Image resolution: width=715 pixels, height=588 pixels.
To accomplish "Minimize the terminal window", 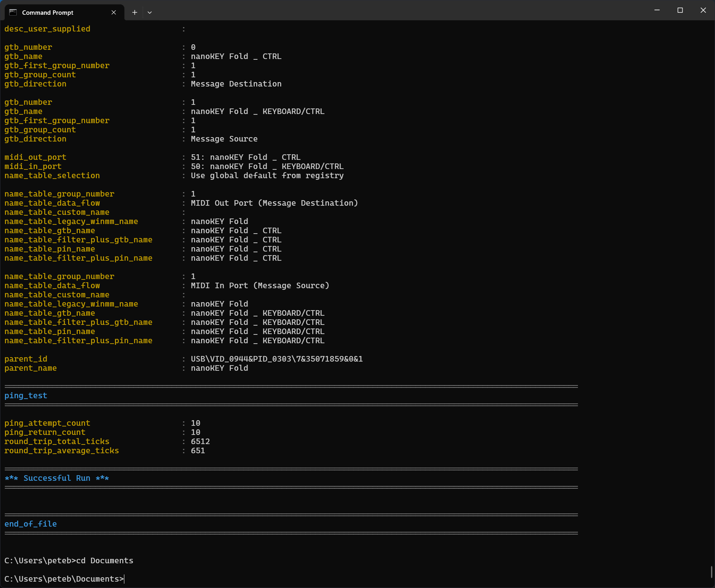I will 657,10.
